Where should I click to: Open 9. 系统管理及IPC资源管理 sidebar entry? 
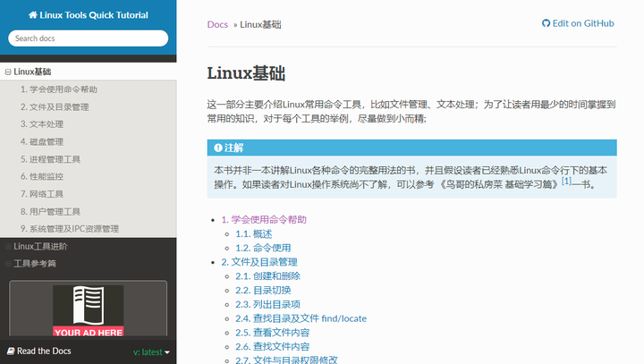[70, 229]
